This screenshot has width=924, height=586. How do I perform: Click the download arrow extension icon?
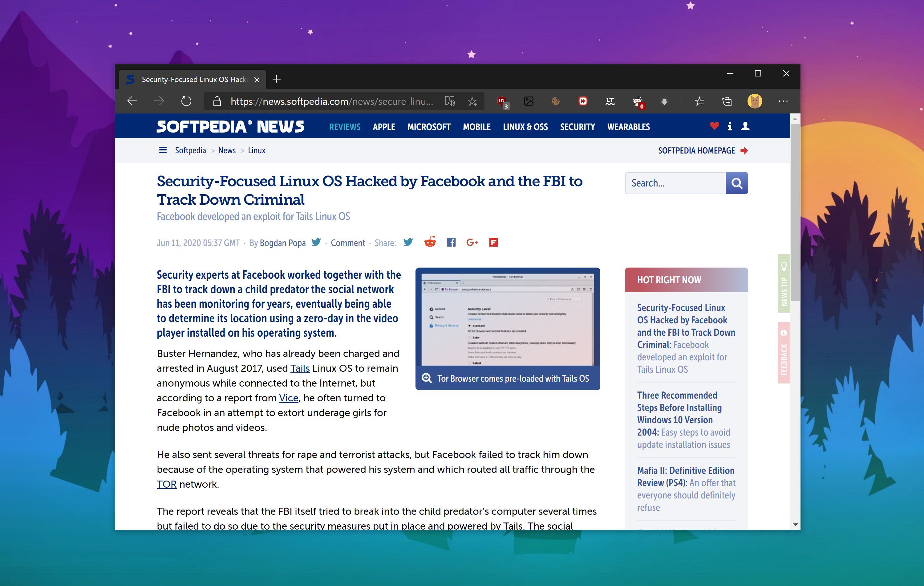point(664,102)
